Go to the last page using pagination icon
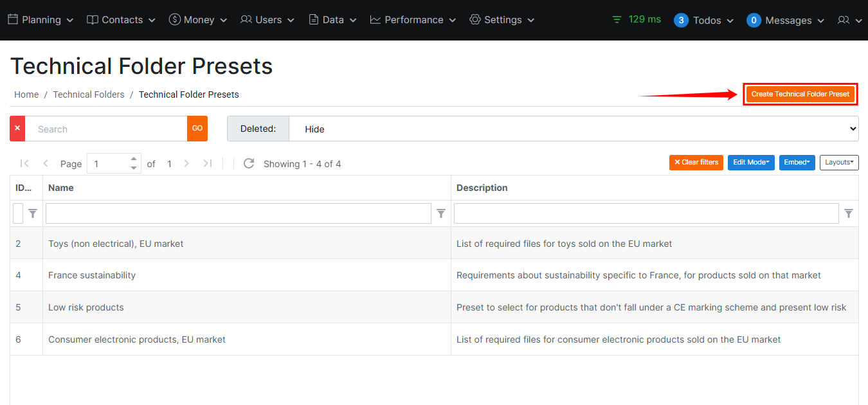 coord(207,164)
